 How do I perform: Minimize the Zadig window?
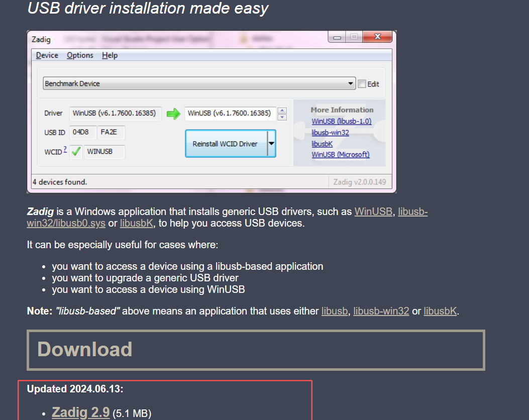337,37
